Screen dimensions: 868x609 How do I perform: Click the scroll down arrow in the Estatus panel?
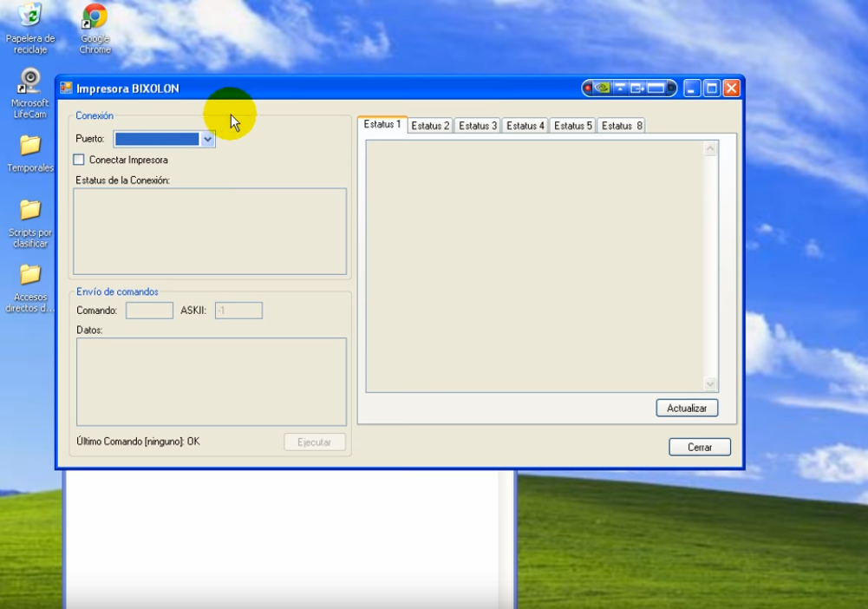710,383
